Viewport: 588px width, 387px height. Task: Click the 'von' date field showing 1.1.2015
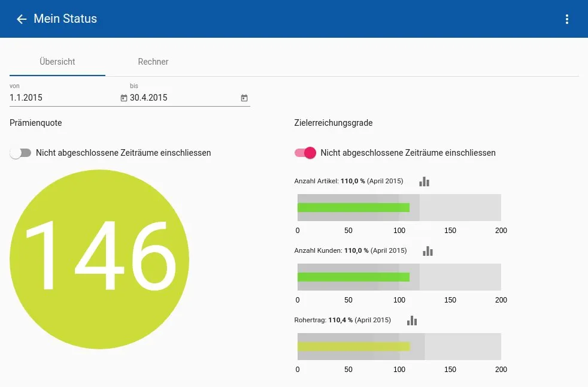(x=63, y=98)
